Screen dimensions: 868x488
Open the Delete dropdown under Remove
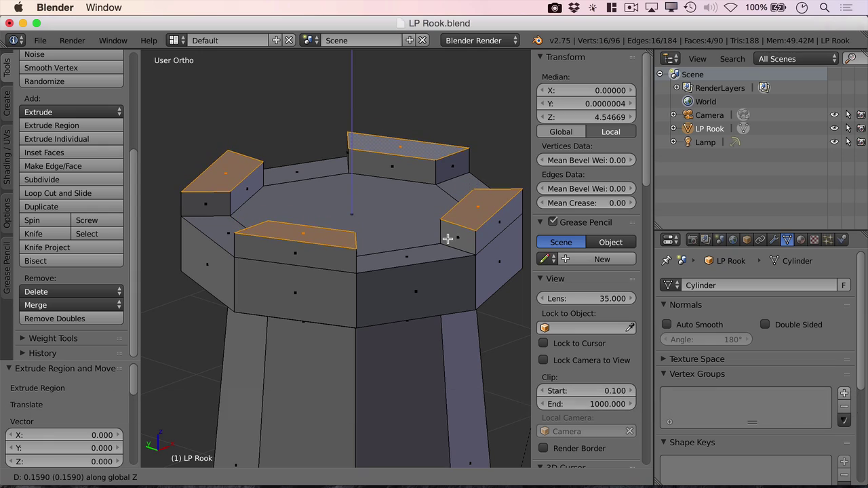click(71, 291)
